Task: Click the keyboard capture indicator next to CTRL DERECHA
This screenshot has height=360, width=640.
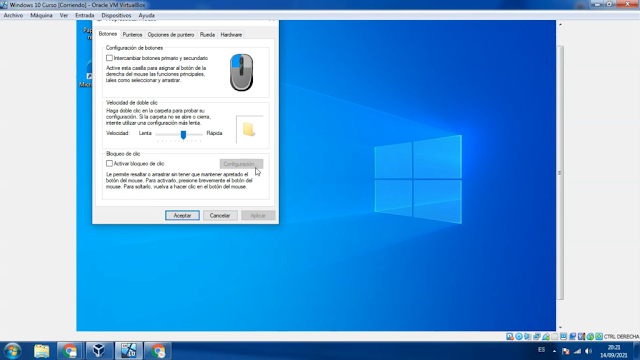Action: click(599, 336)
